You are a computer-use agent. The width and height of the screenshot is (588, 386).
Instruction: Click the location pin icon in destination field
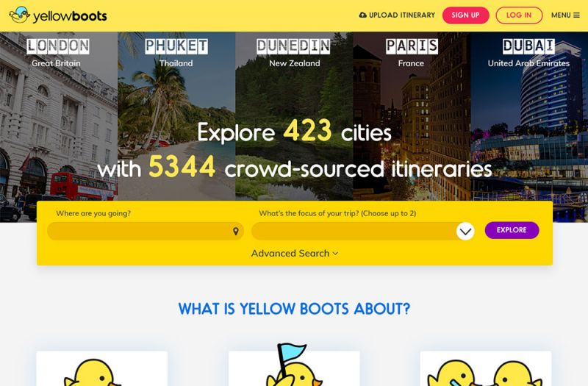click(x=236, y=231)
